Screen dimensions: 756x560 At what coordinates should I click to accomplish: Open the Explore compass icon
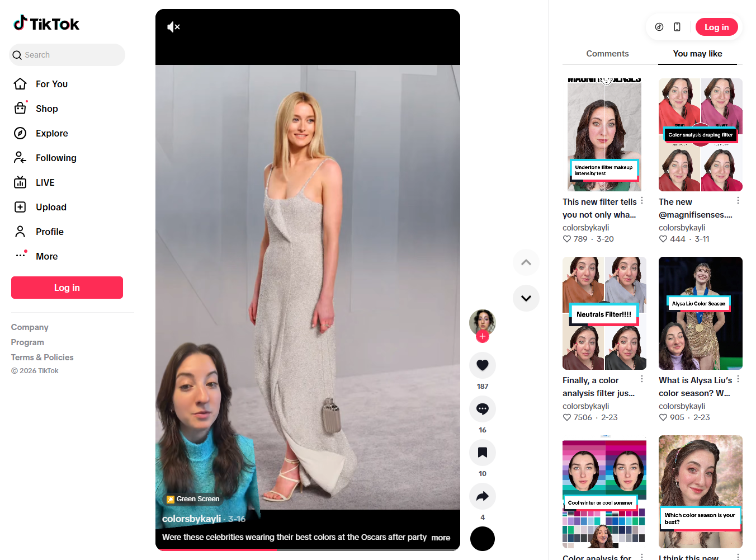pos(20,133)
